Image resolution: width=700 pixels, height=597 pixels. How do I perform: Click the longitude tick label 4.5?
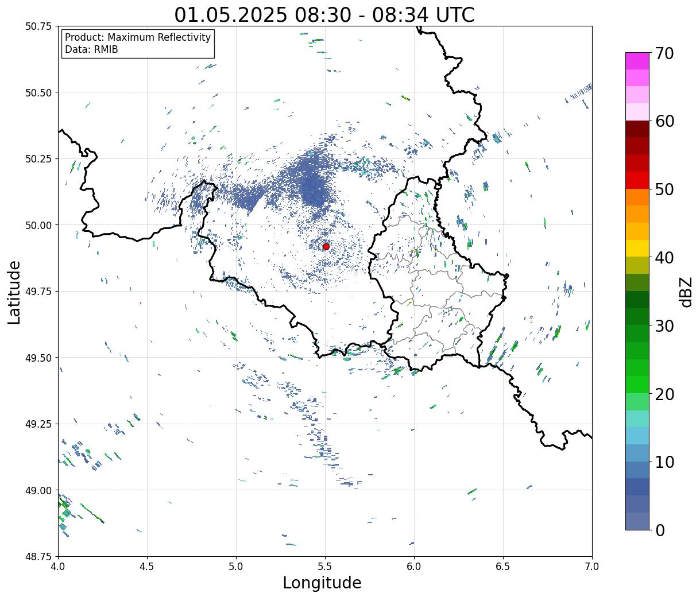147,566
